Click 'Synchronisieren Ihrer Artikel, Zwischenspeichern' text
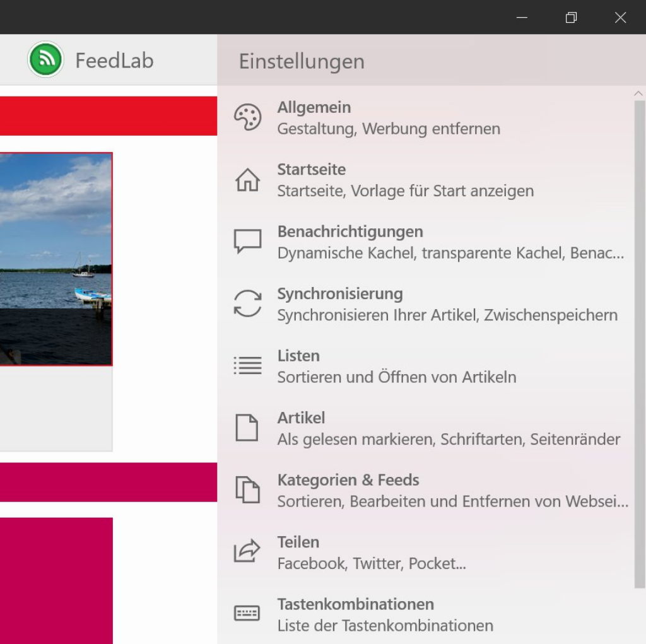The image size is (646, 644). pyautogui.click(x=447, y=315)
